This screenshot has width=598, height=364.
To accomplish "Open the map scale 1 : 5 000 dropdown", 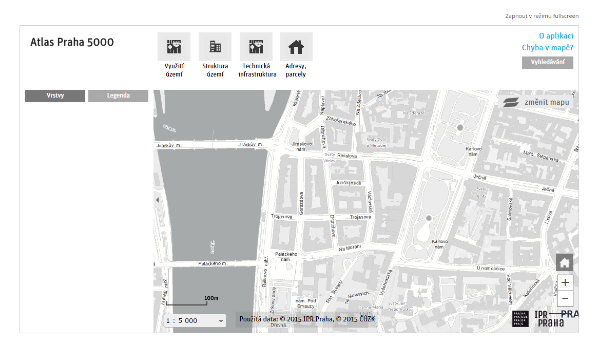I will coord(195,320).
